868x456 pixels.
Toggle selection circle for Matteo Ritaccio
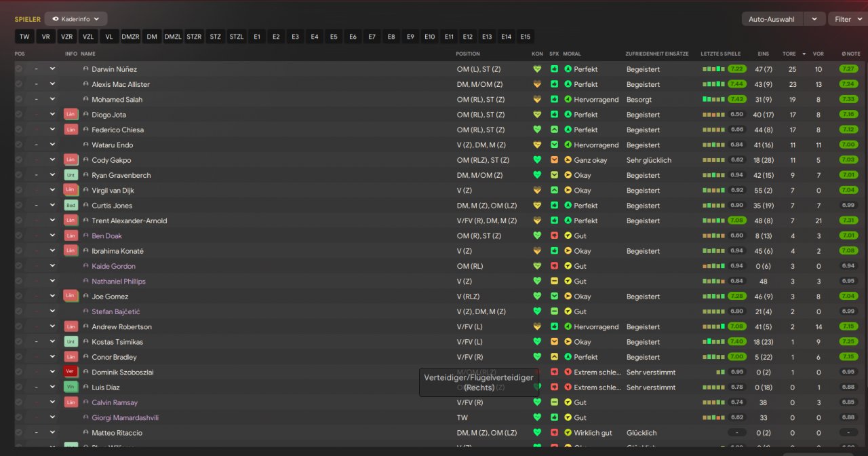pos(19,433)
